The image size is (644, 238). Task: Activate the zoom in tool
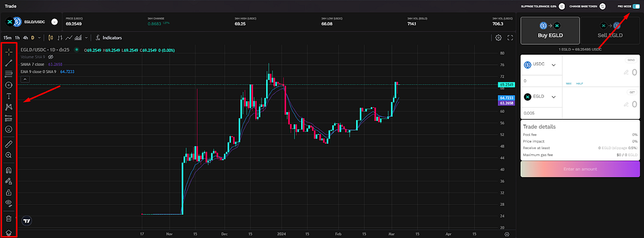click(x=9, y=155)
